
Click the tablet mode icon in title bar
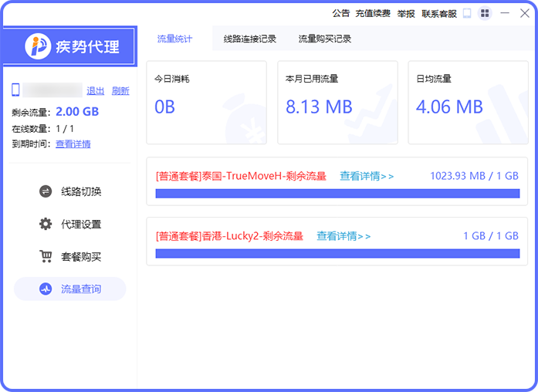click(x=467, y=13)
